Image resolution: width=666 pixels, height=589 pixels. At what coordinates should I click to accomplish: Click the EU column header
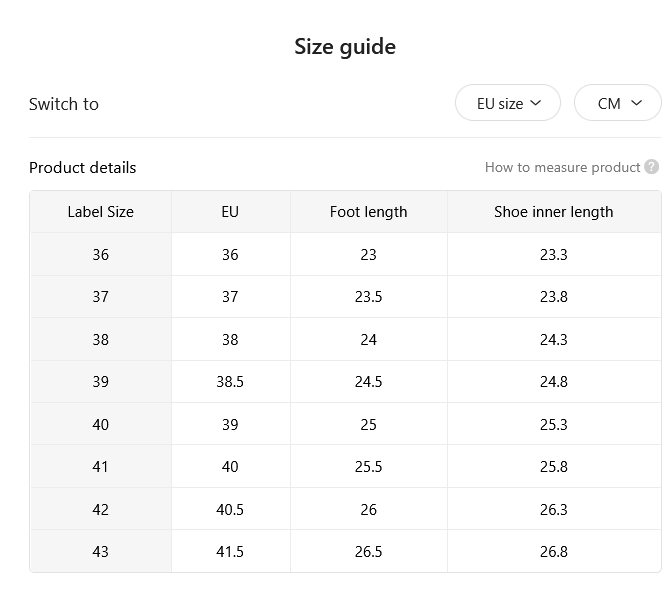click(230, 211)
